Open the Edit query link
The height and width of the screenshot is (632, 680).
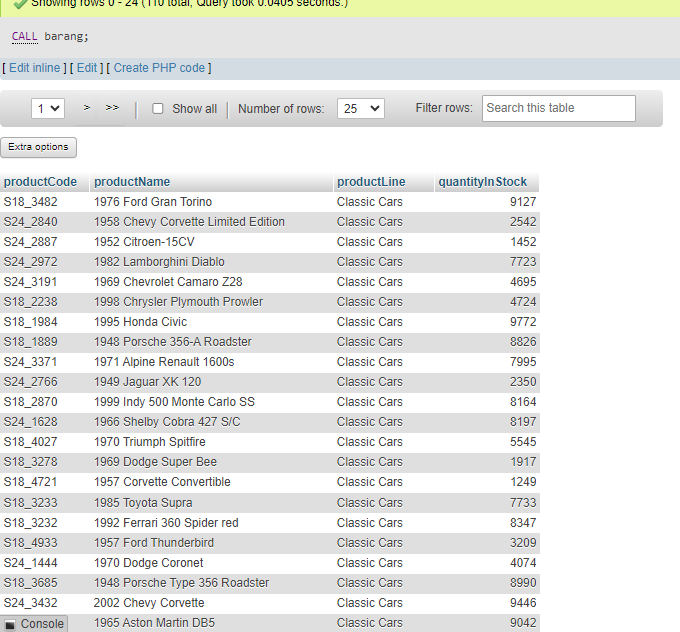tap(87, 68)
